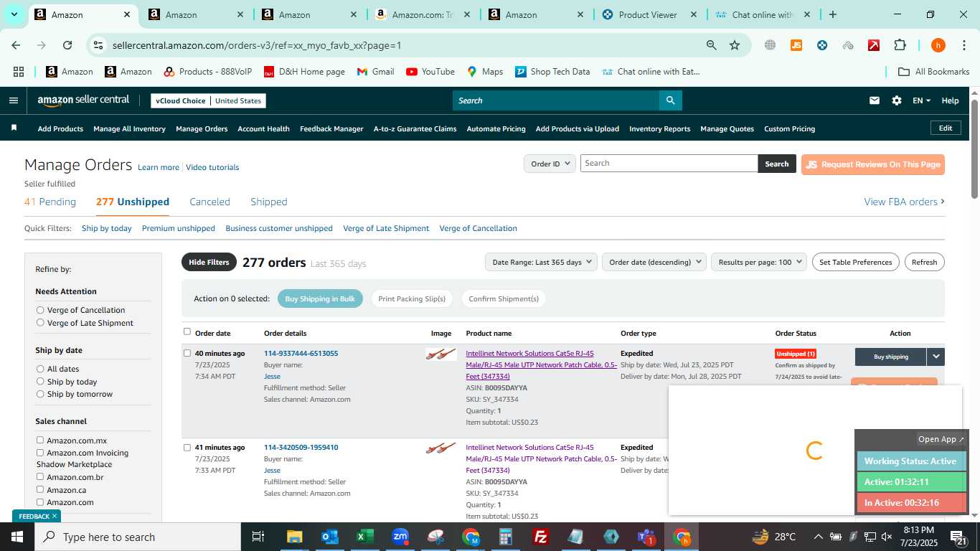This screenshot has height=551, width=980.
Task: Check the Amazon.com.mx sales channel box
Action: (x=40, y=440)
